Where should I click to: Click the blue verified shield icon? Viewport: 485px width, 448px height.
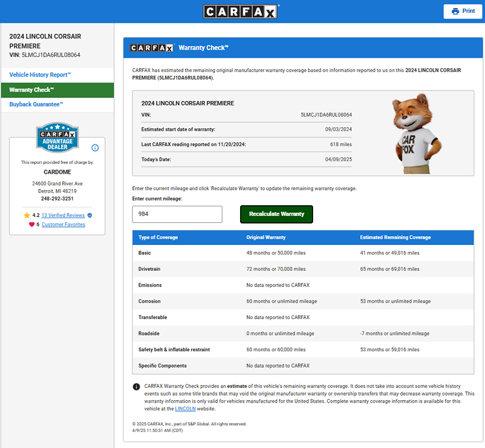pos(89,215)
